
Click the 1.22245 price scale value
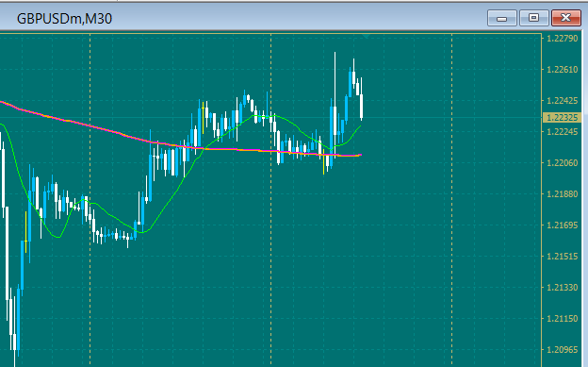pos(563,132)
